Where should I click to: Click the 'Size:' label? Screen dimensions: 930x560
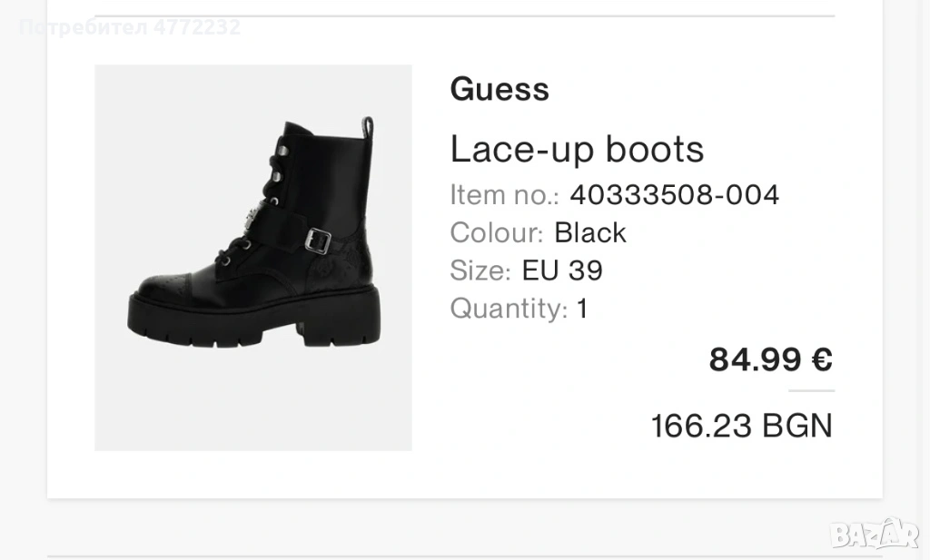(480, 270)
